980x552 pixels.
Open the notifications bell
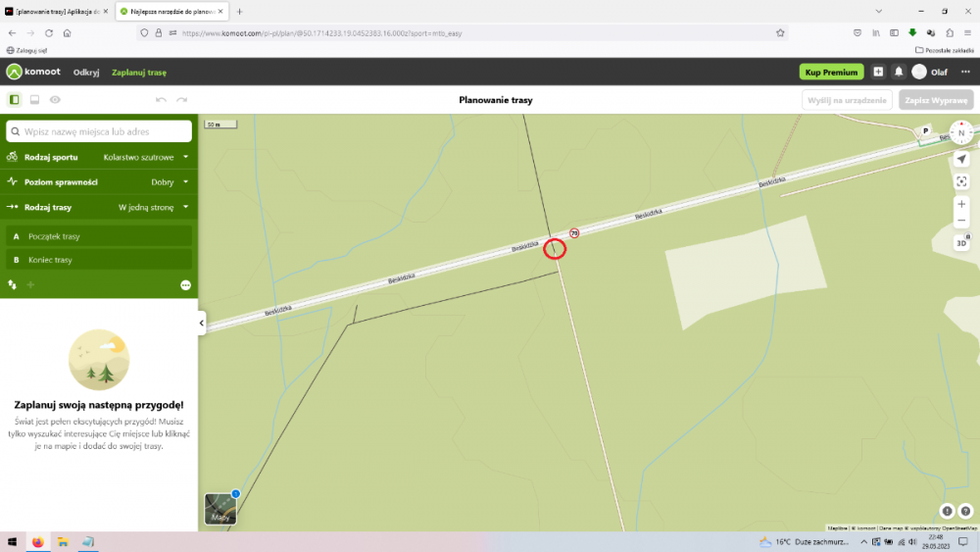click(x=899, y=72)
